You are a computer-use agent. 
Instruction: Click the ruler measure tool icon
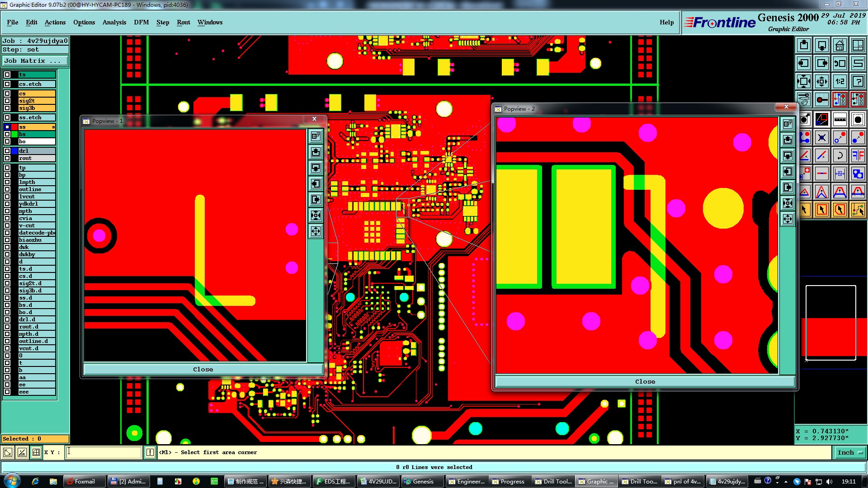tap(840, 120)
